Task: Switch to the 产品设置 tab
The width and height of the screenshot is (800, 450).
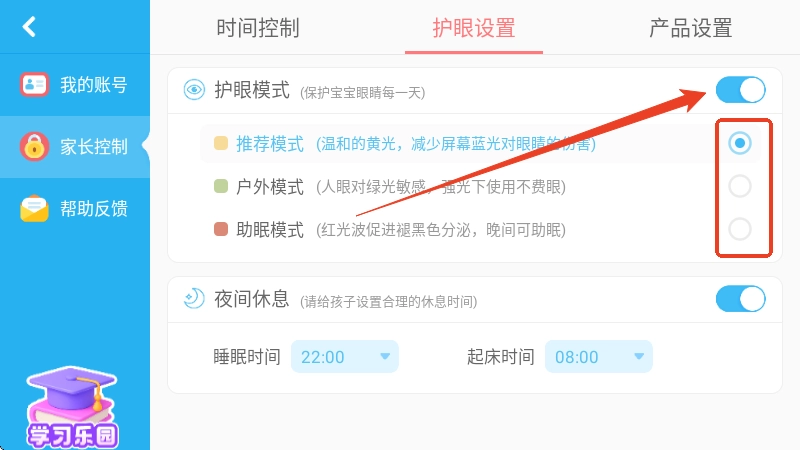Action: pyautogui.click(x=690, y=27)
